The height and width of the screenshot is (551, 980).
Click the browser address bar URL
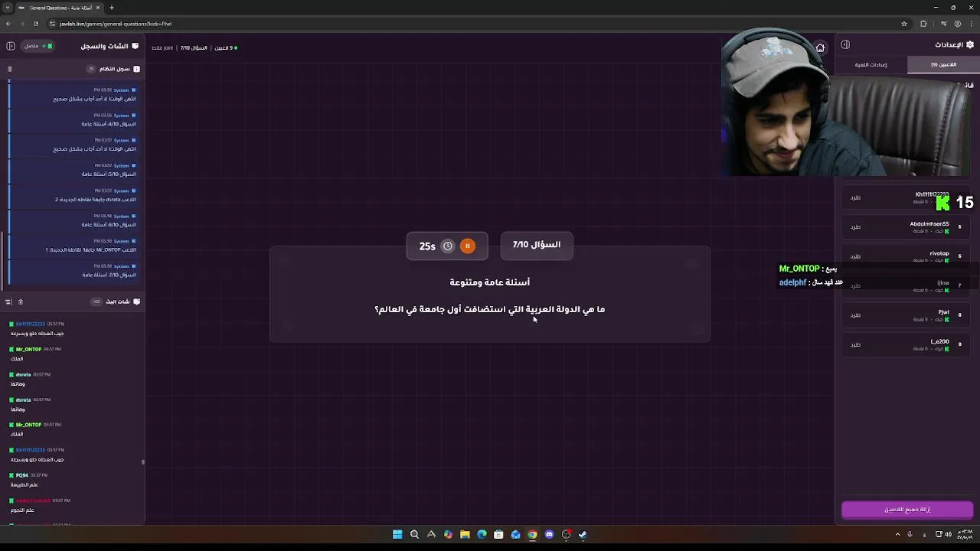115,24
